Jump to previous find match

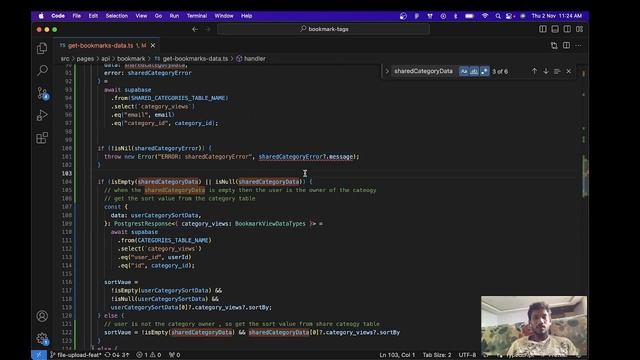pos(534,71)
